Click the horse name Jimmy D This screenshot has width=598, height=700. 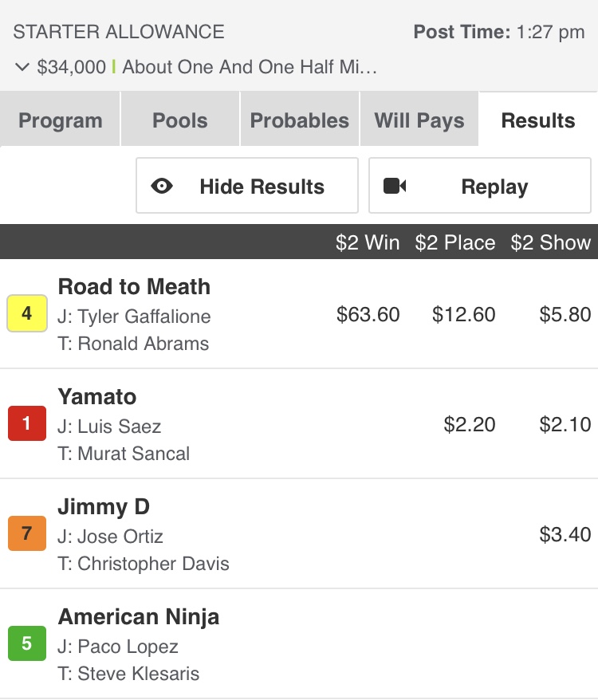(104, 507)
